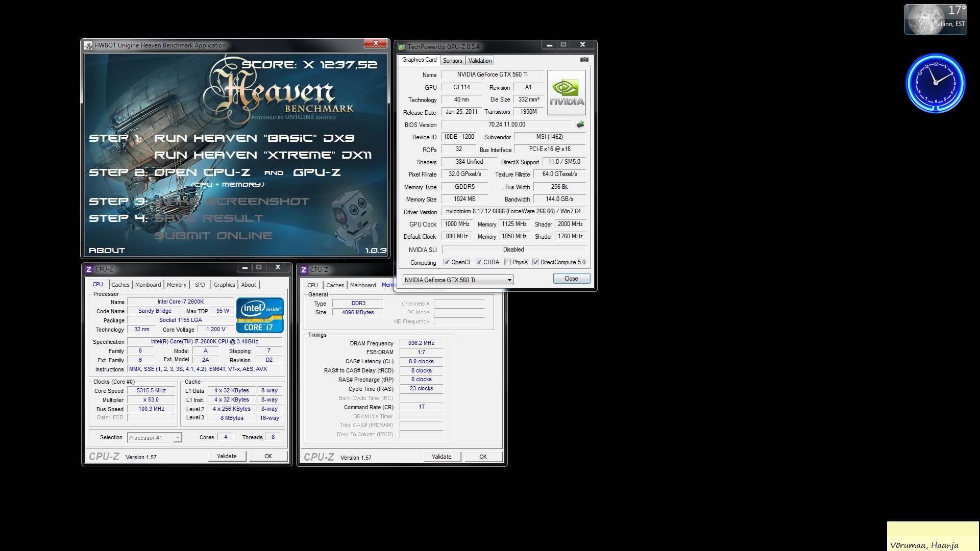Click Validate in the left CPU-Z window

[227, 456]
